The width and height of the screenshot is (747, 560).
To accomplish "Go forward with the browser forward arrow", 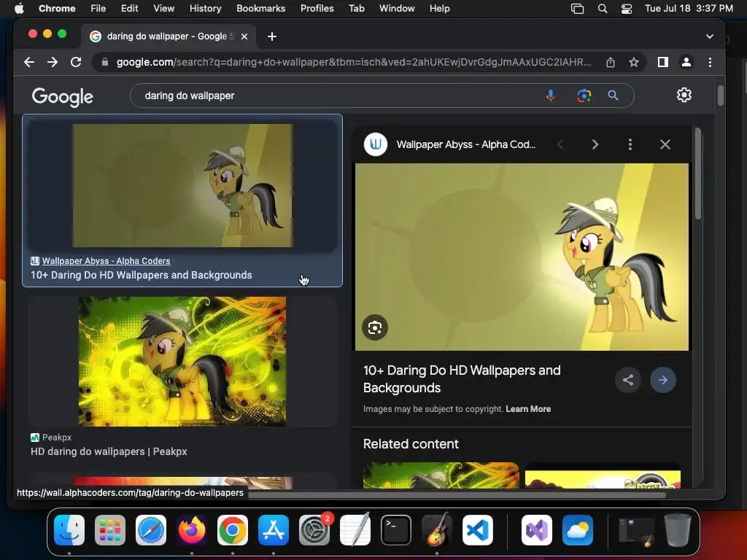I will click(53, 63).
